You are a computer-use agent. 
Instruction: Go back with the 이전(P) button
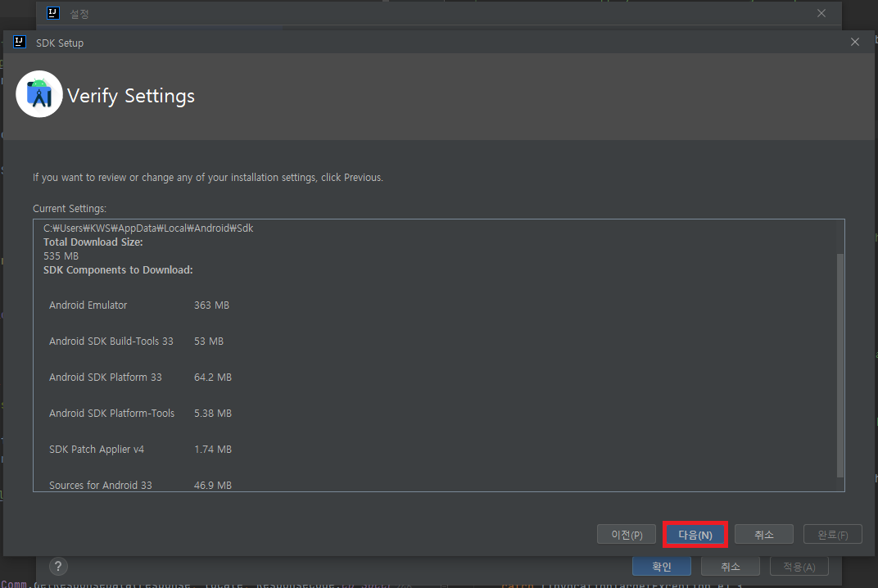626,535
